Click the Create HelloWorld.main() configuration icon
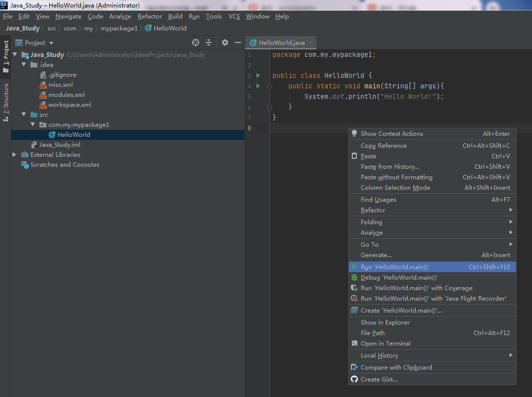This screenshot has height=397, width=532. click(354, 310)
